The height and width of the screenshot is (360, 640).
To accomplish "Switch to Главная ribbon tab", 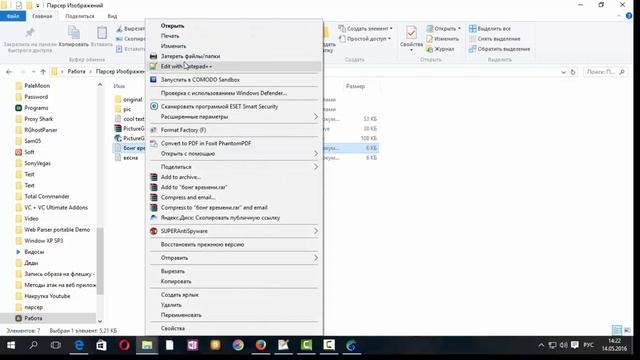I will click(42, 16).
